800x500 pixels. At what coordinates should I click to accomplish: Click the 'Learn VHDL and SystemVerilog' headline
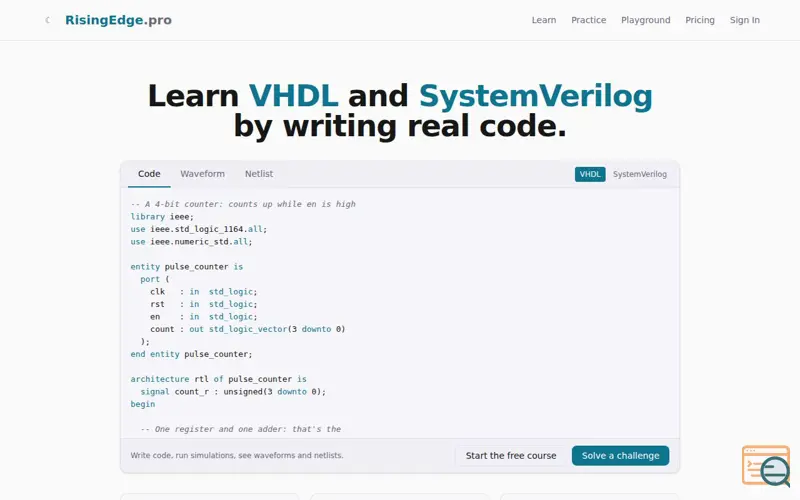coord(400,111)
